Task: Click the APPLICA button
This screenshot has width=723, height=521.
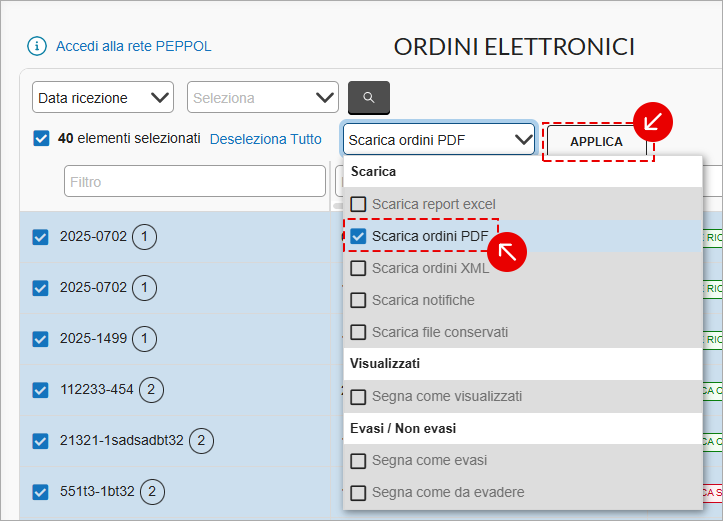Action: click(597, 142)
